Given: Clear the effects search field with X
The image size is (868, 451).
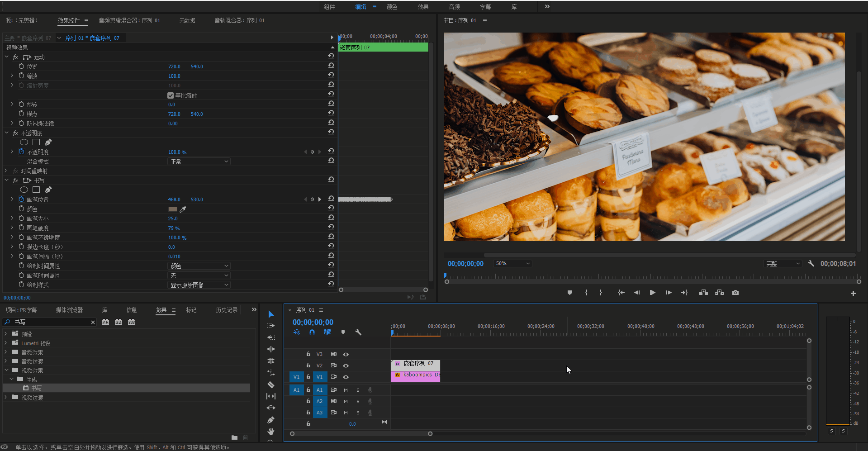Looking at the screenshot, I should pyautogui.click(x=93, y=322).
